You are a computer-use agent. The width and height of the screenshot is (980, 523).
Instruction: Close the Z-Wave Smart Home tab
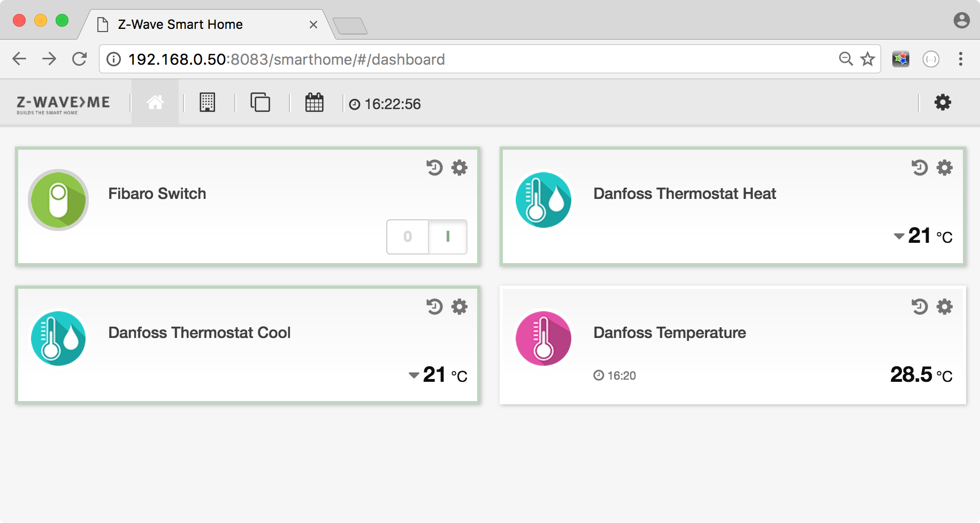313,25
